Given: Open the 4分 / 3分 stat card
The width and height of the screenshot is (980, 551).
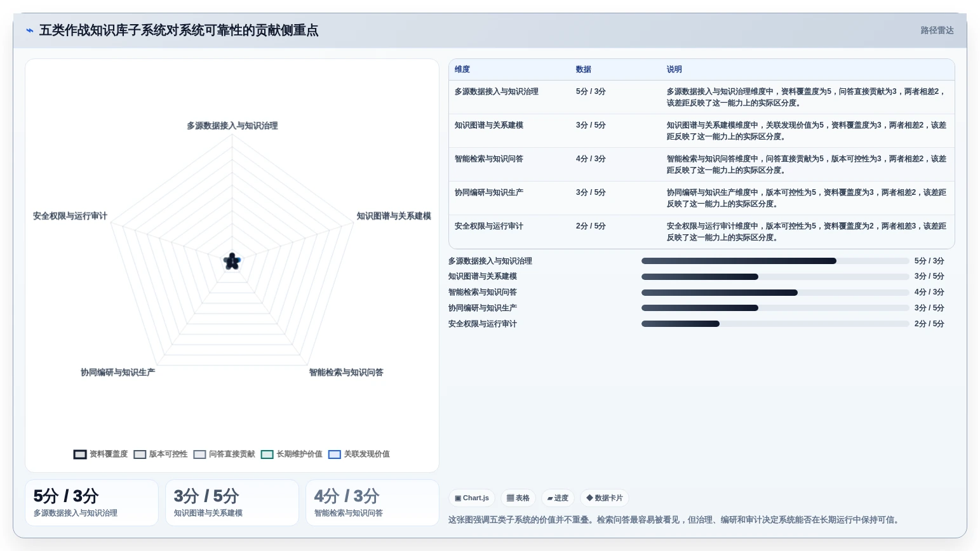Looking at the screenshot, I should click(x=372, y=503).
